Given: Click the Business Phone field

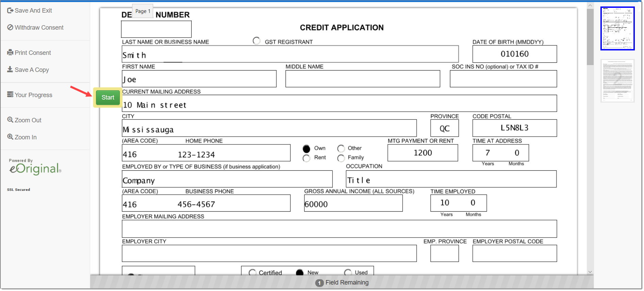Looking at the screenshot, I should click(x=206, y=203).
